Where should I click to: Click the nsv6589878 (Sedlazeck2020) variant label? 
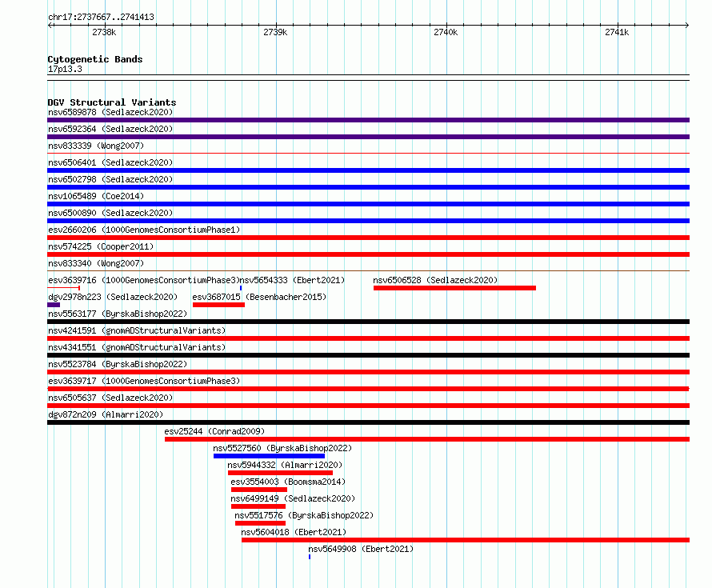coord(110,112)
